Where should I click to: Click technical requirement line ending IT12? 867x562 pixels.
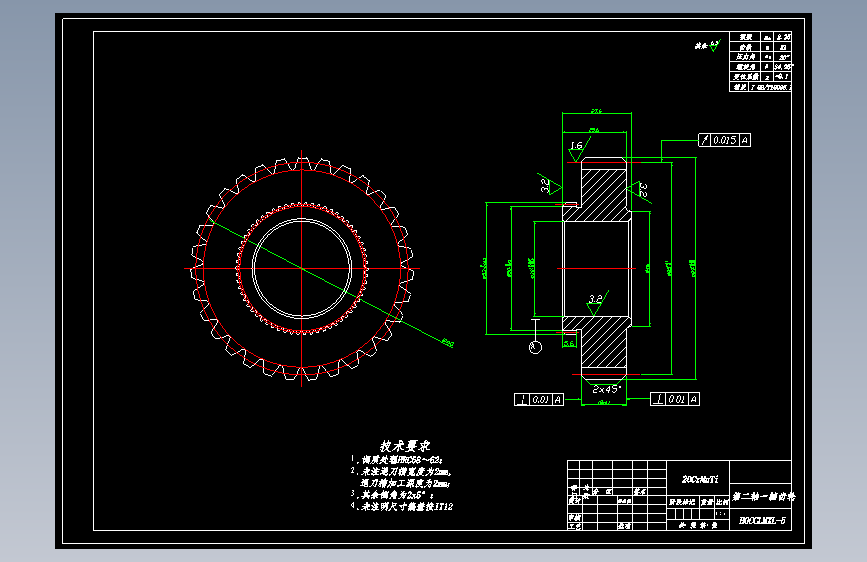pos(402,506)
